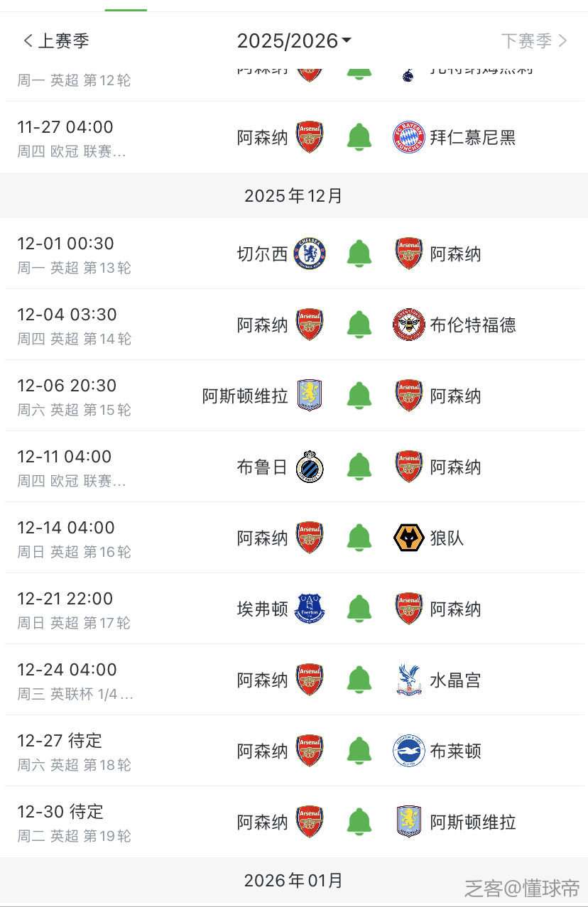
Task: Click the Wolves wolf-head crest
Action: pos(408,538)
